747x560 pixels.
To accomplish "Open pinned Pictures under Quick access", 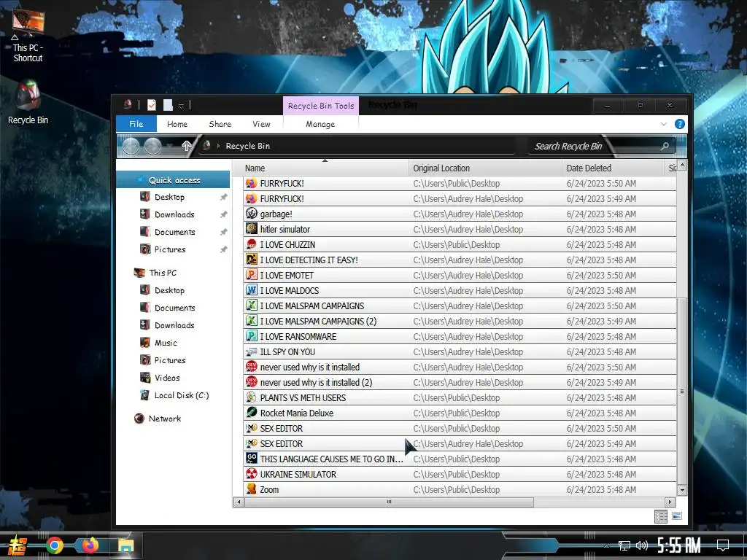I will (169, 249).
